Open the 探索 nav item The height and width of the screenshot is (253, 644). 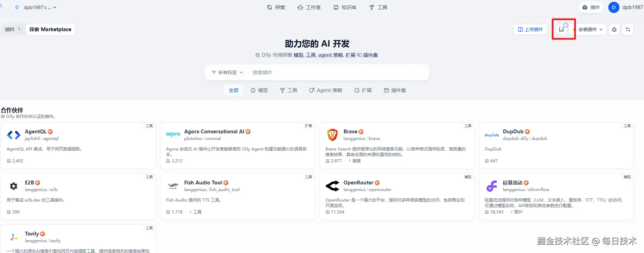[276, 7]
